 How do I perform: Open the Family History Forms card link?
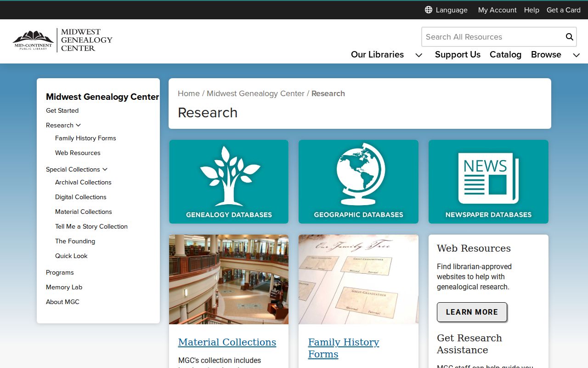pyautogui.click(x=344, y=348)
